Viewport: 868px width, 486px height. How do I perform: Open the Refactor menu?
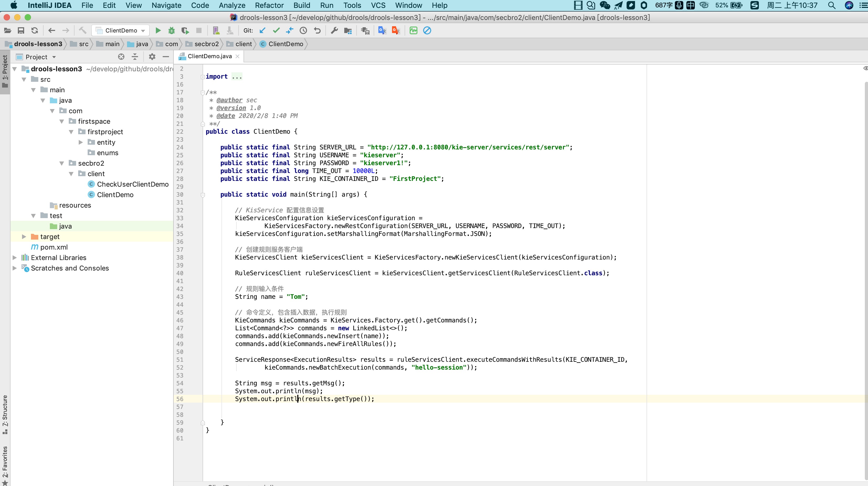tap(269, 6)
